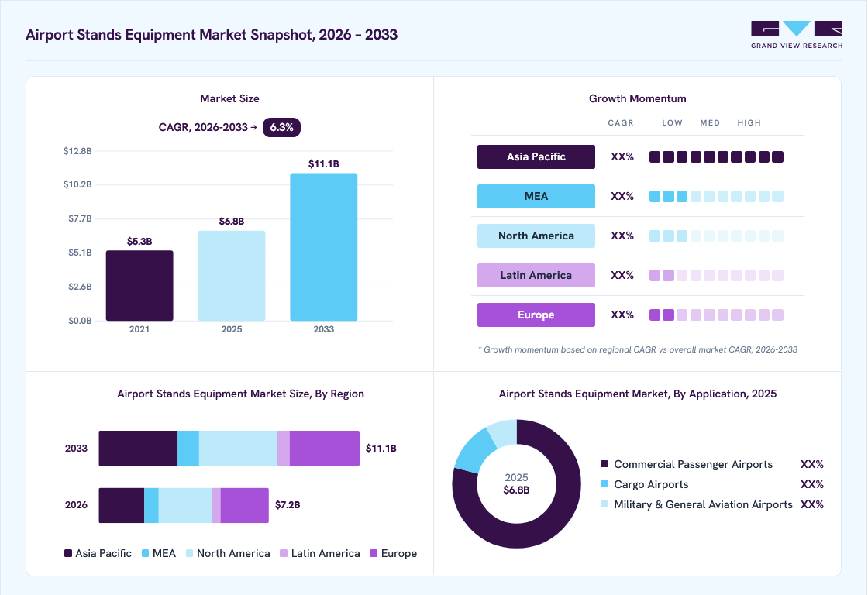Click the Growth Momentum title
This screenshot has height=595, width=868.
pos(638,98)
